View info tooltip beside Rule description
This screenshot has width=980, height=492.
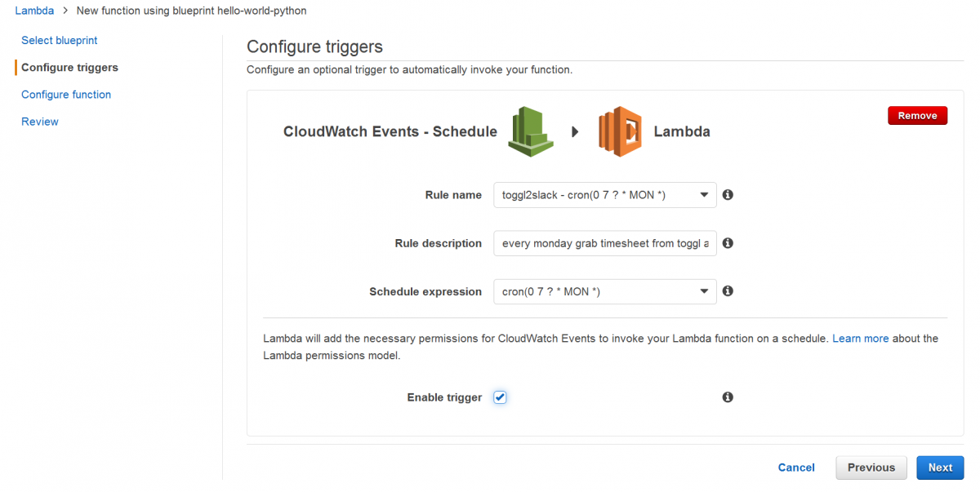point(728,243)
